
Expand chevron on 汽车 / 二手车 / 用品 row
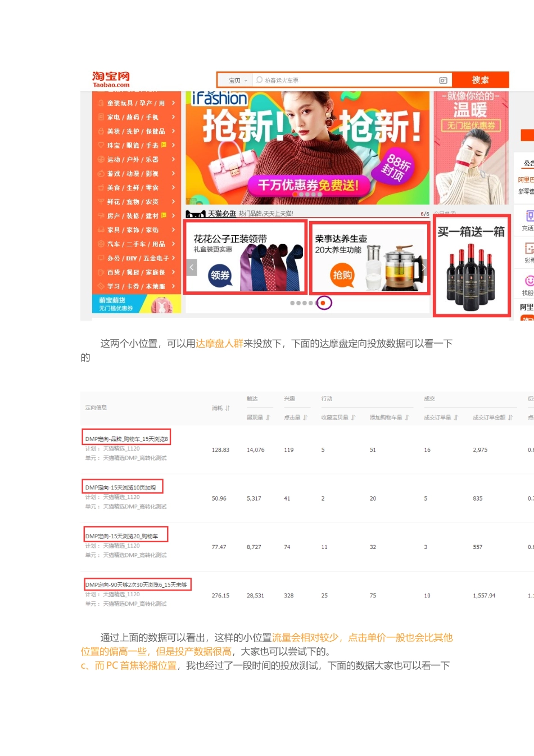(173, 244)
